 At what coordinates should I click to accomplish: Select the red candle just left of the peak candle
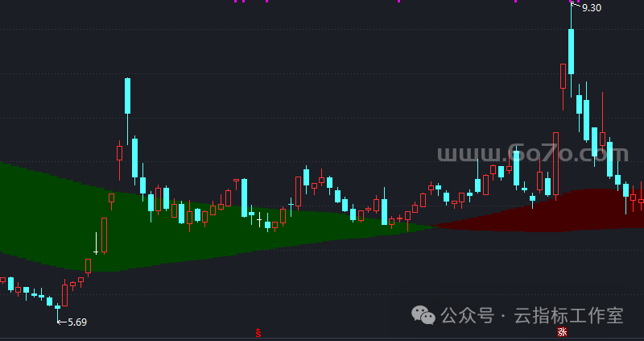pyautogui.click(x=563, y=77)
